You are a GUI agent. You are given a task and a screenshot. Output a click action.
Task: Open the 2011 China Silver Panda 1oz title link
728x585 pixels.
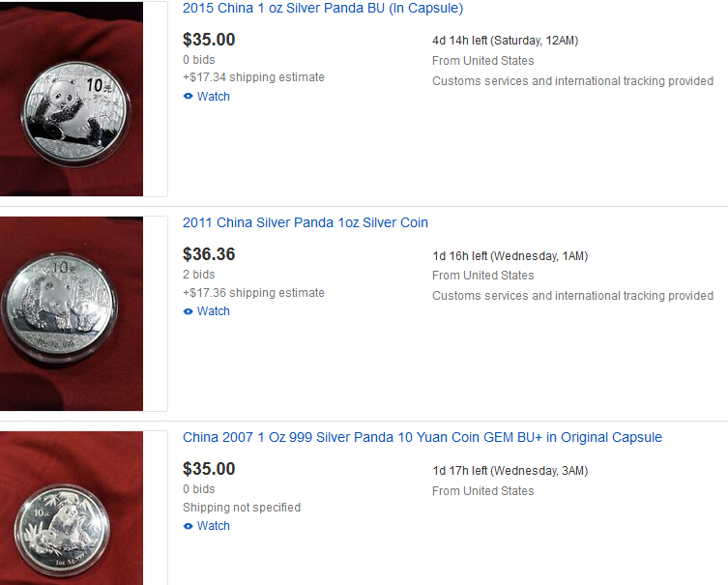point(305,222)
